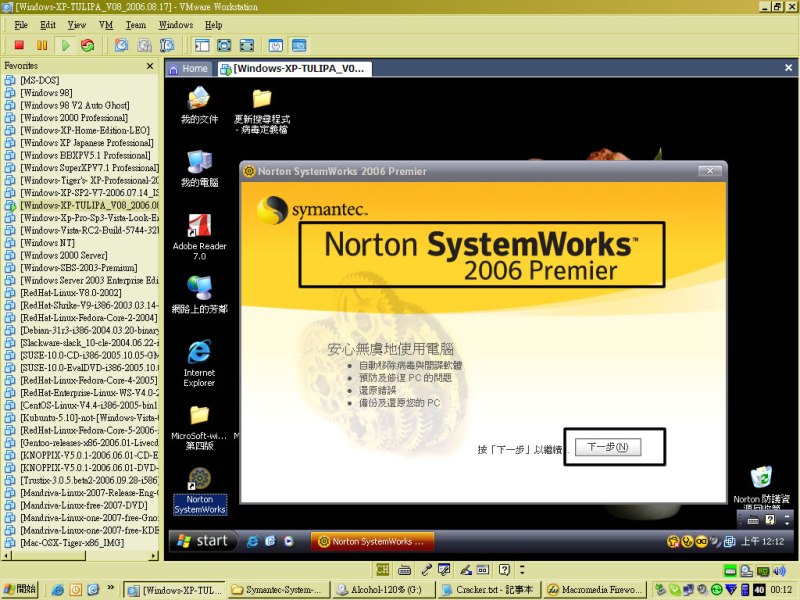Open the 更新搜尋程式 folder on the desktop
The height and width of the screenshot is (600, 800).
(262, 111)
